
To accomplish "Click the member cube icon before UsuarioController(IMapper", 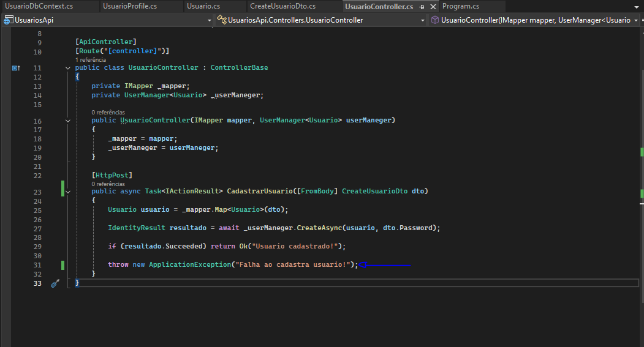I will [434, 20].
